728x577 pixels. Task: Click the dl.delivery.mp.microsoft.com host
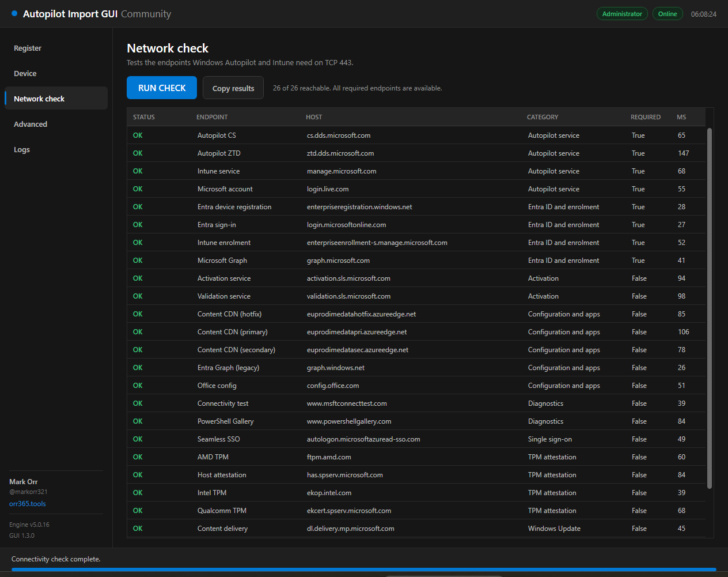click(x=350, y=529)
